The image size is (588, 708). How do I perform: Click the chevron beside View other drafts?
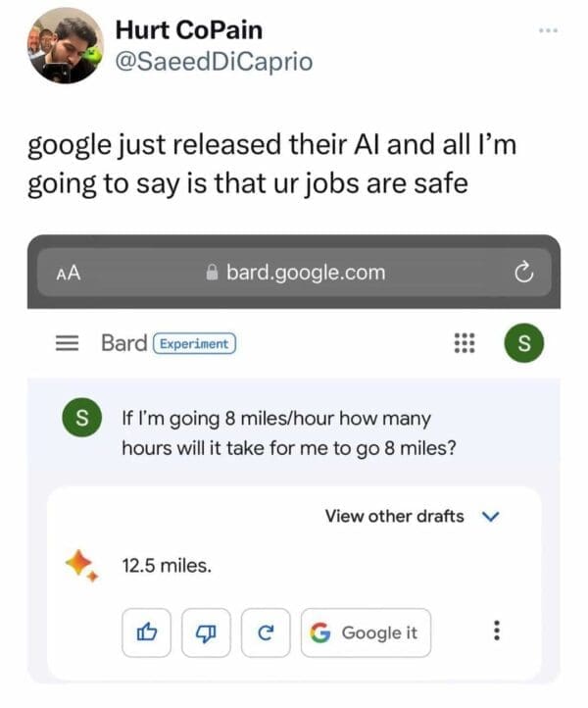[493, 516]
